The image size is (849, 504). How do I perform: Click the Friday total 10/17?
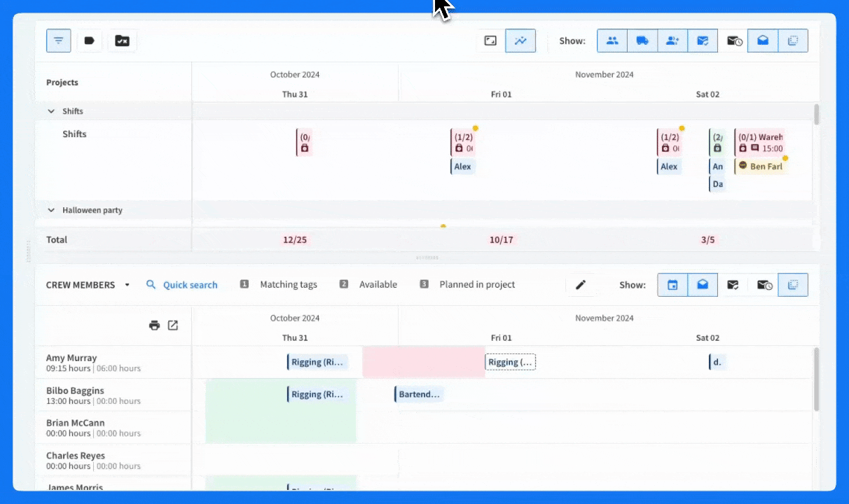[x=502, y=240]
